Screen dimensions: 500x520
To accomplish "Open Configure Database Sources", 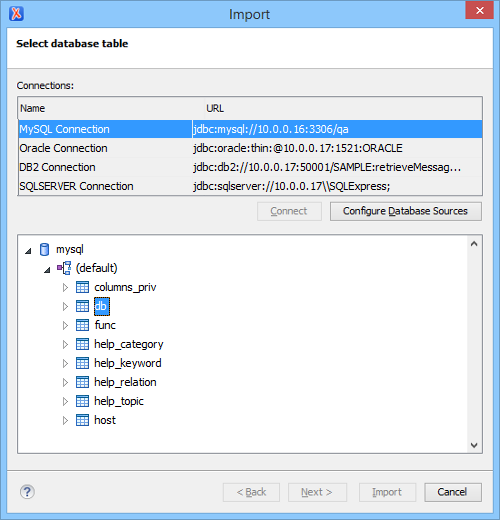I will 406,211.
